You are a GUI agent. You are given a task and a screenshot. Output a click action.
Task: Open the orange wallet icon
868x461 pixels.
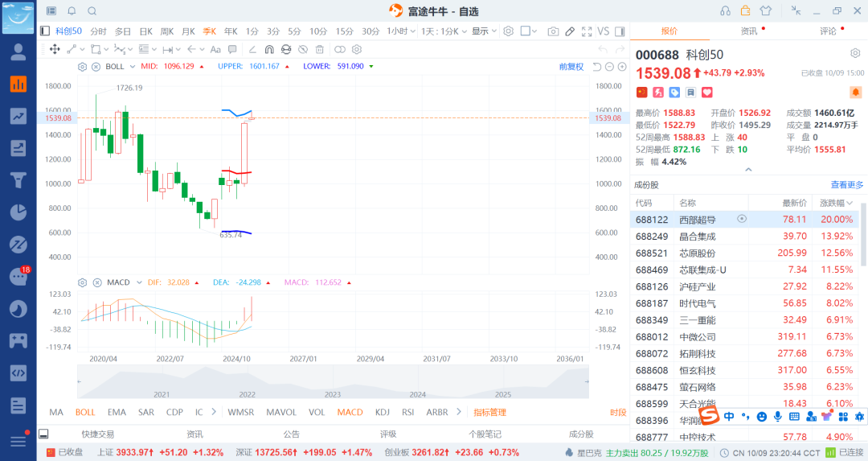click(745, 10)
